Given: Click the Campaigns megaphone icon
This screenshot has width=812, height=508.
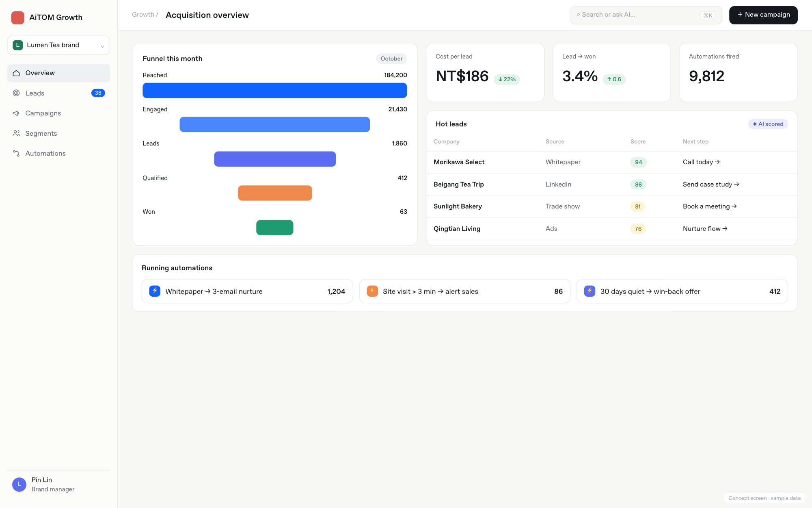Looking at the screenshot, I should (x=16, y=113).
